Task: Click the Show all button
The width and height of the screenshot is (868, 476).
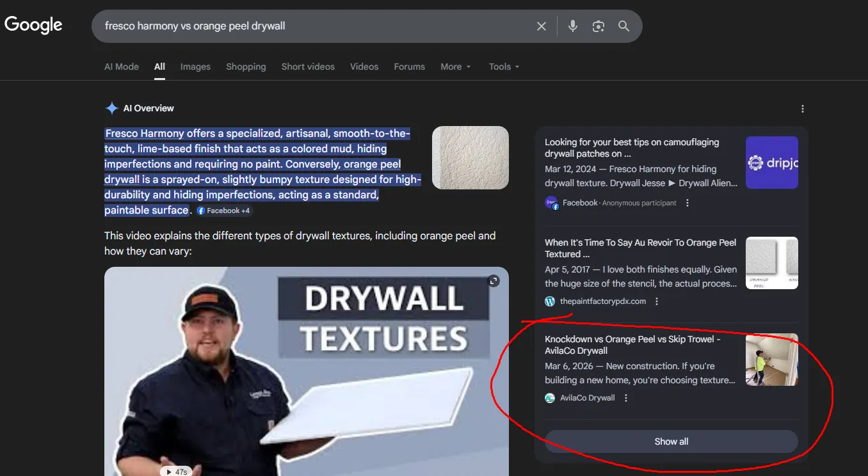Action: point(671,441)
